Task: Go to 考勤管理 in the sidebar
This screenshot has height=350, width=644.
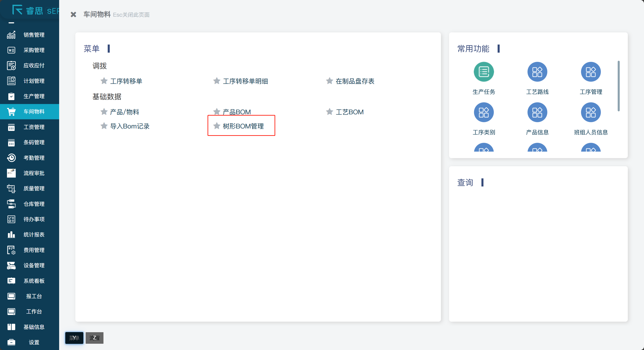Action: click(x=34, y=158)
